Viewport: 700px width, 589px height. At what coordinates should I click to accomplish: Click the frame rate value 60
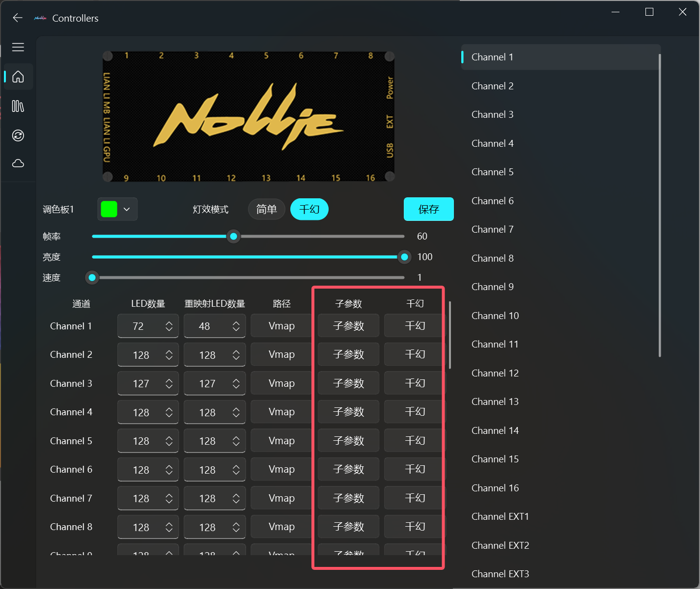422,237
